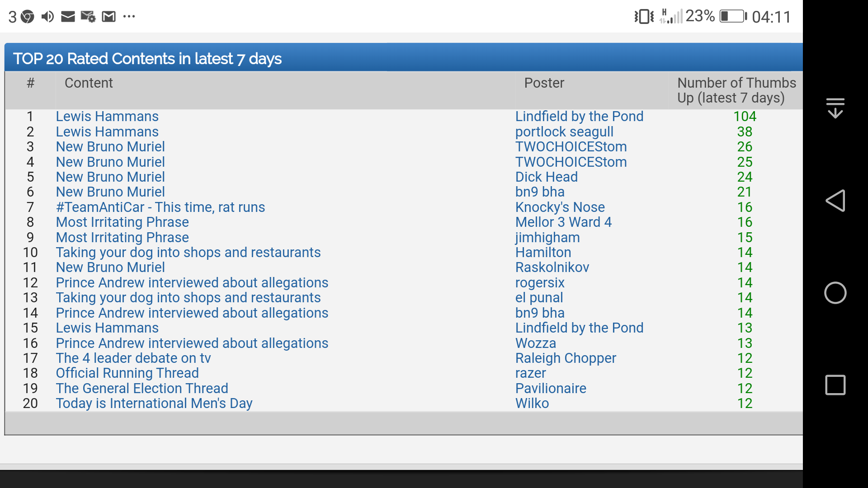The image size is (868, 488).
Task: Open poster Knocky's Nose profile
Action: [560, 207]
